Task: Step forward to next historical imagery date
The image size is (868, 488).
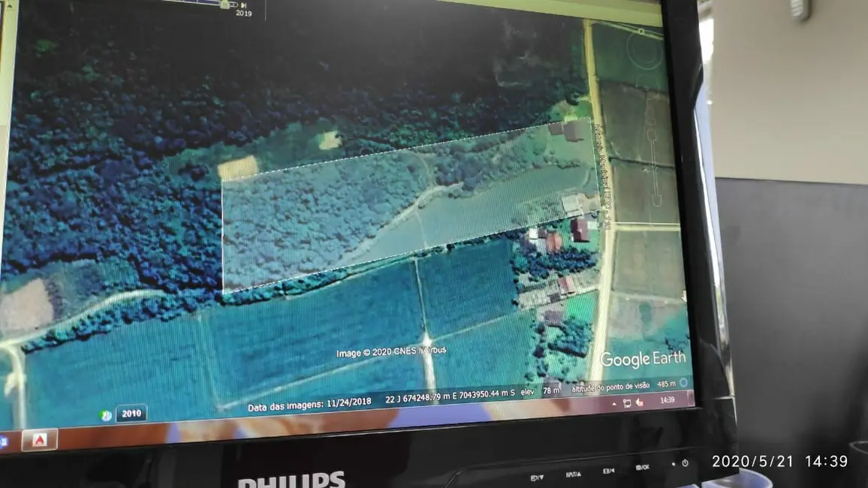Action: click(243, 5)
